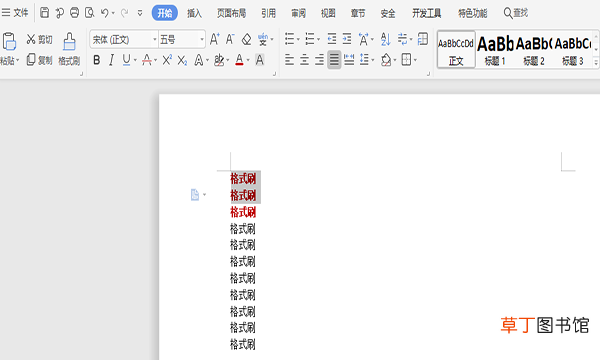Apply the 标题 1 style
This screenshot has width=600, height=360.
[495, 49]
